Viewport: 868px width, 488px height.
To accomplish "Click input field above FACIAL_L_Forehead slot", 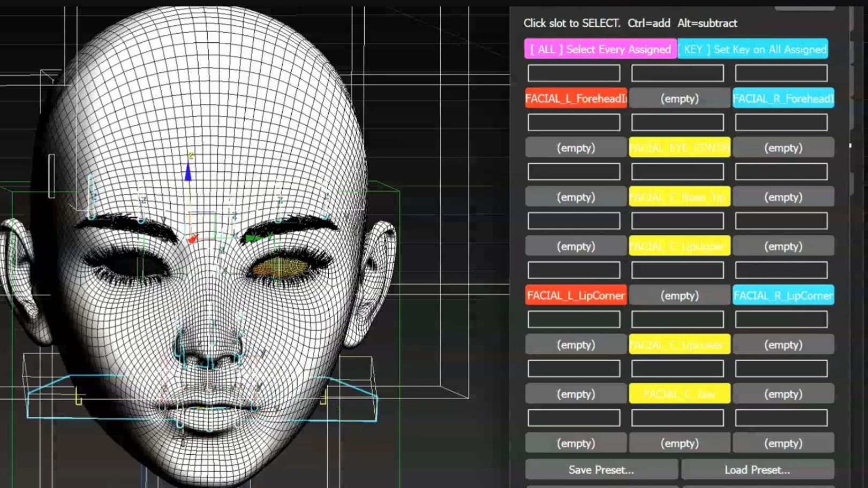I will (574, 73).
